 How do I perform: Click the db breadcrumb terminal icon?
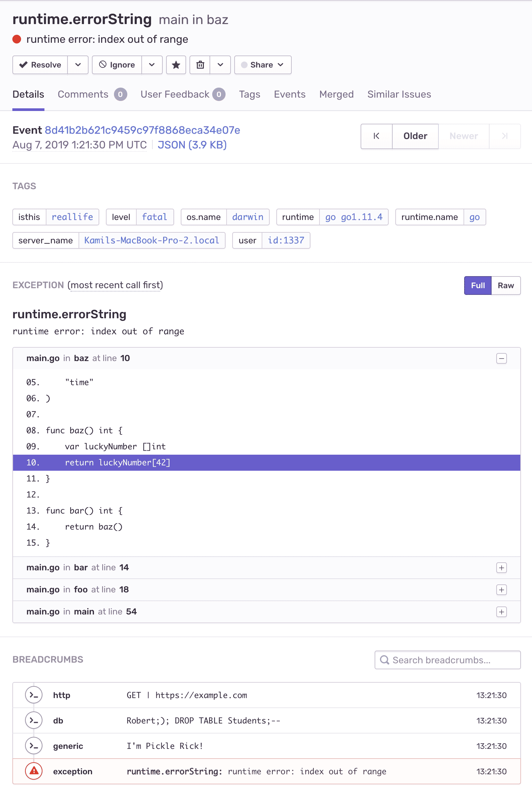(x=34, y=720)
